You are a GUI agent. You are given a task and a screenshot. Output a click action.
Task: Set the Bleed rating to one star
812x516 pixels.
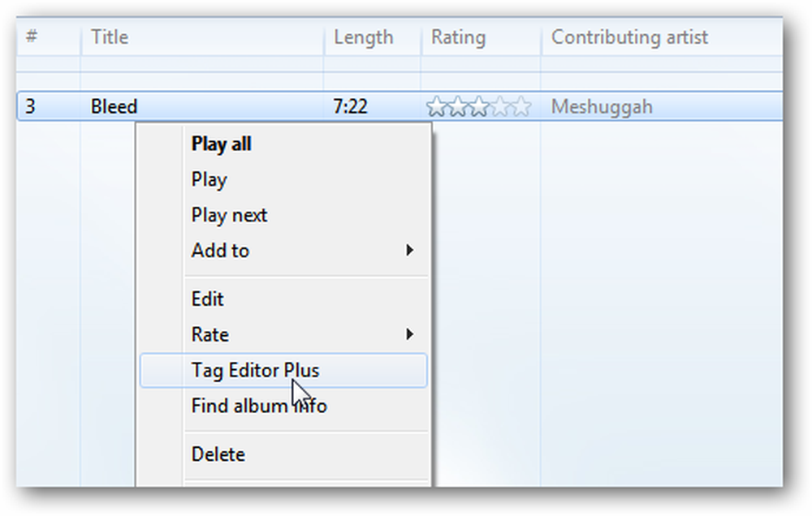(x=436, y=106)
